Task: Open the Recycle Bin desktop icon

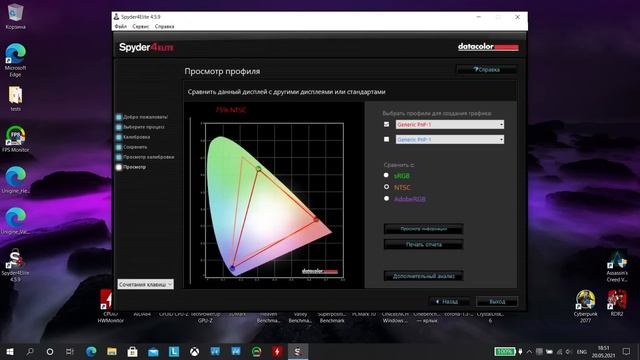Action: tap(16, 16)
